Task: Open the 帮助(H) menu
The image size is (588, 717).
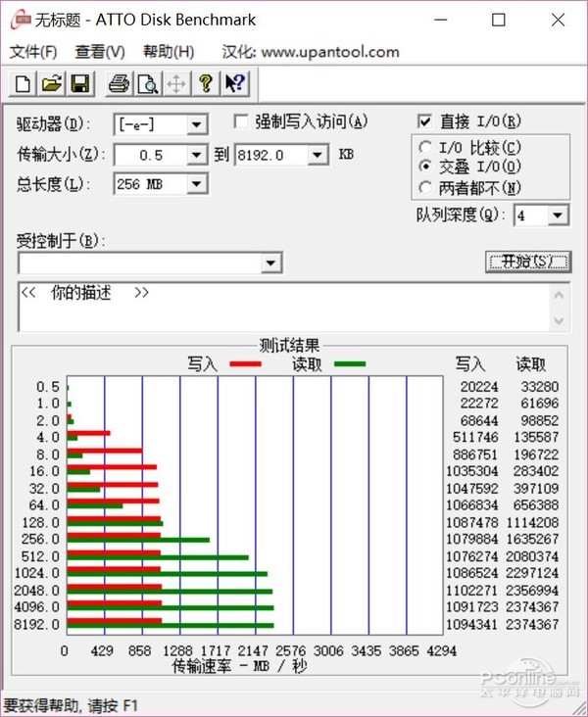Action: (169, 52)
